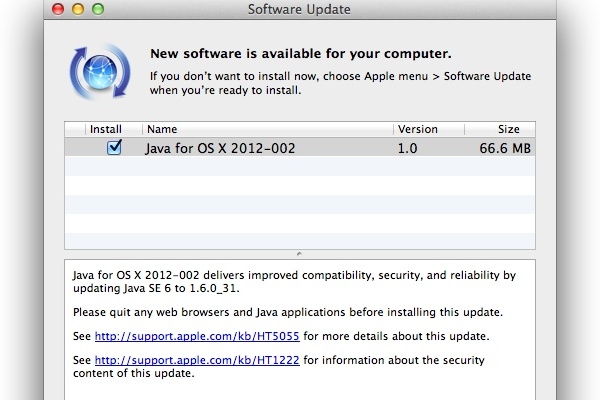Image resolution: width=600 pixels, height=400 pixels.
Task: Sort updates by the Name column header
Action: point(267,129)
